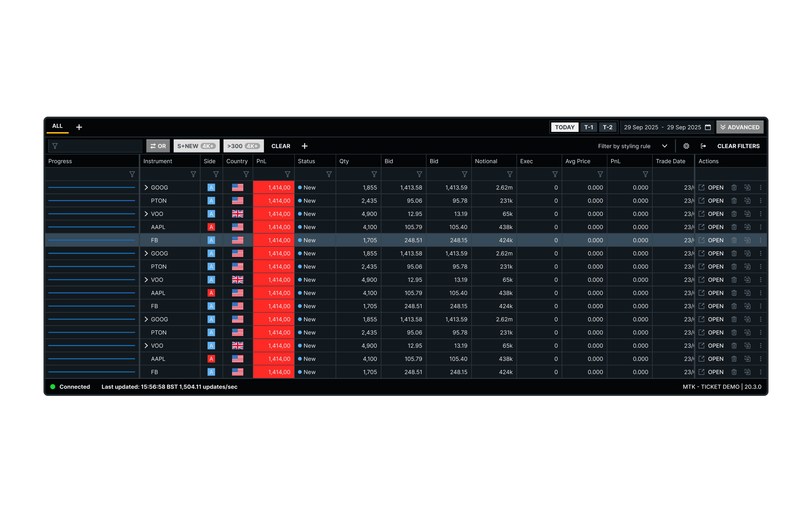Click OPEN in first AAPL row
The image size is (812, 509).
pos(715,227)
